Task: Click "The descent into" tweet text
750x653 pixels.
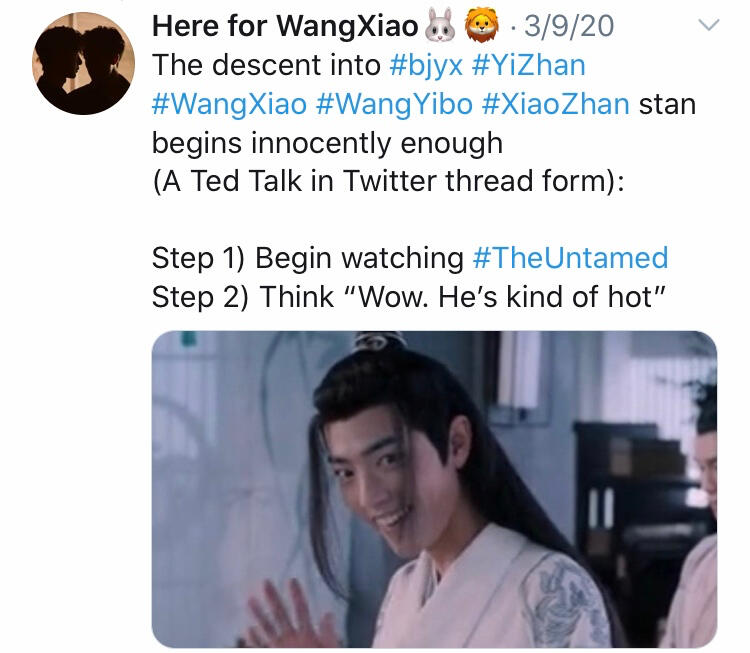Action: [x=266, y=65]
